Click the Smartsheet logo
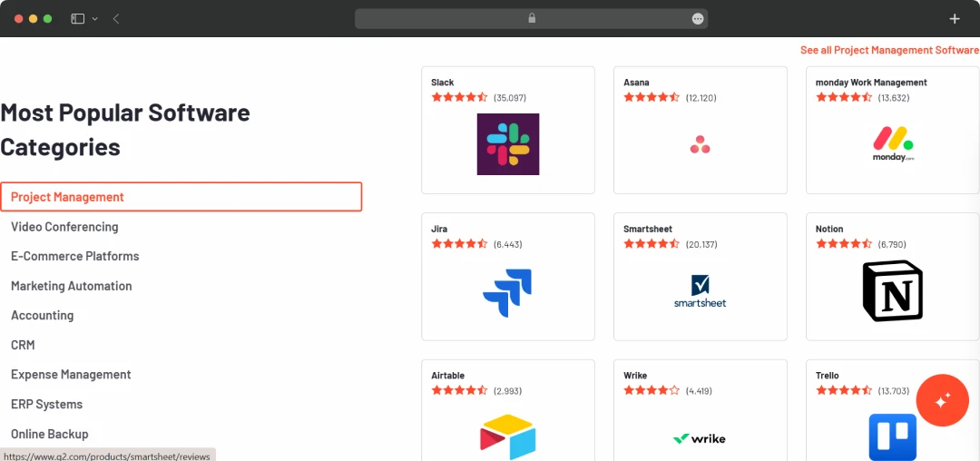 point(700,291)
